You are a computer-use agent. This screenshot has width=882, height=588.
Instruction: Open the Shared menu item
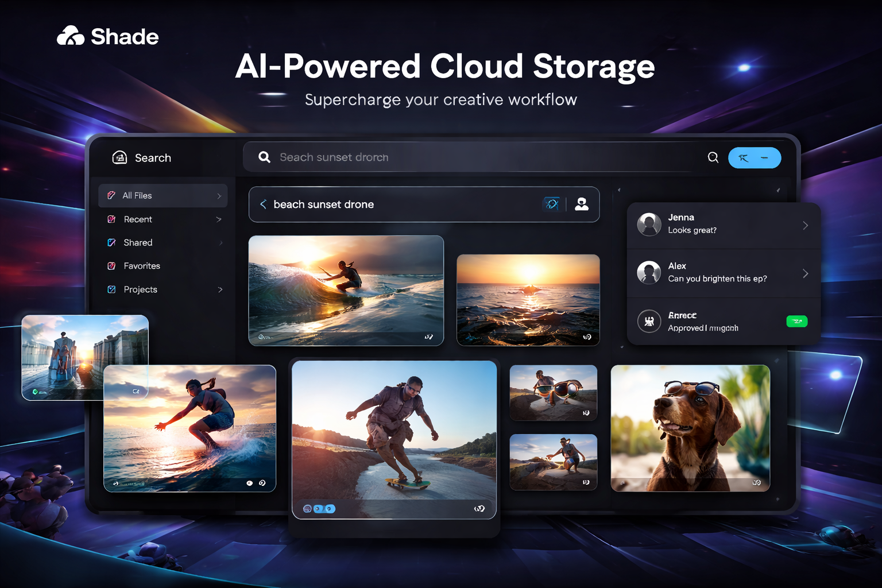coord(138,243)
